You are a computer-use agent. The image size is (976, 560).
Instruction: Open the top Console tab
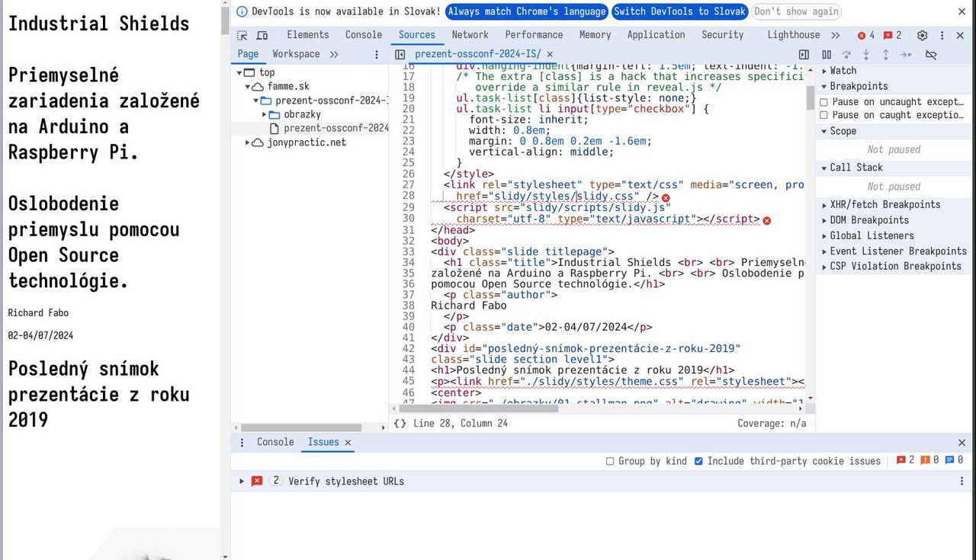(364, 35)
